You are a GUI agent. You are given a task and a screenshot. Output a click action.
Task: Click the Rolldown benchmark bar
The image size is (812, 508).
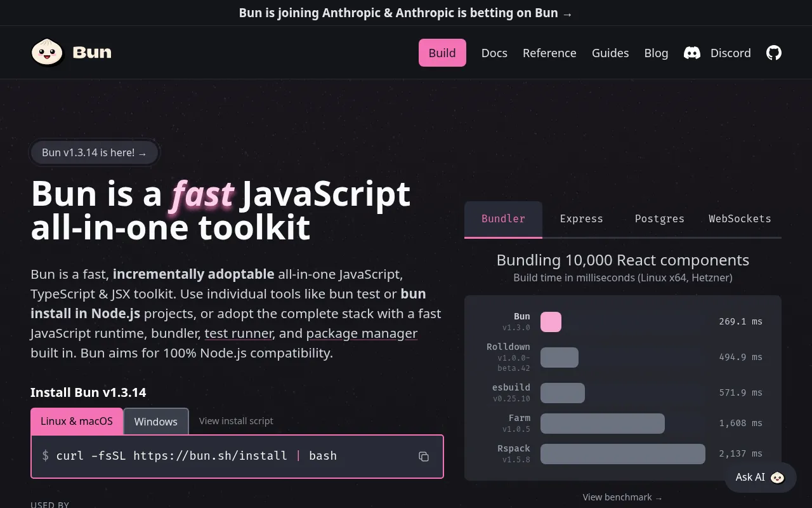click(560, 358)
